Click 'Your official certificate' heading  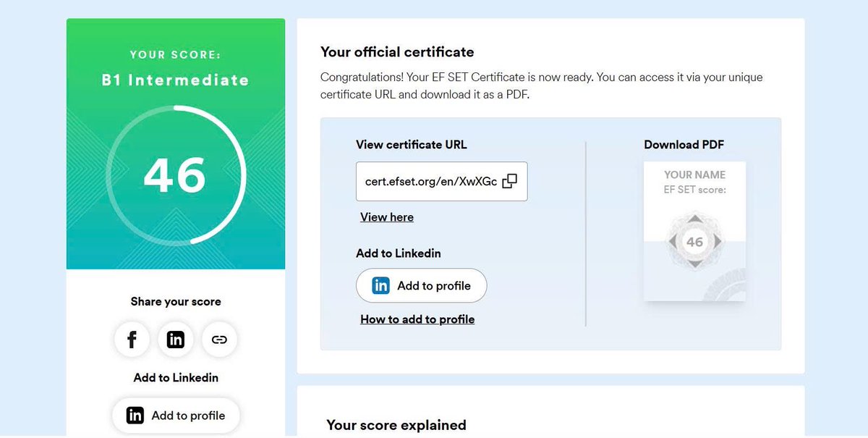(x=397, y=52)
